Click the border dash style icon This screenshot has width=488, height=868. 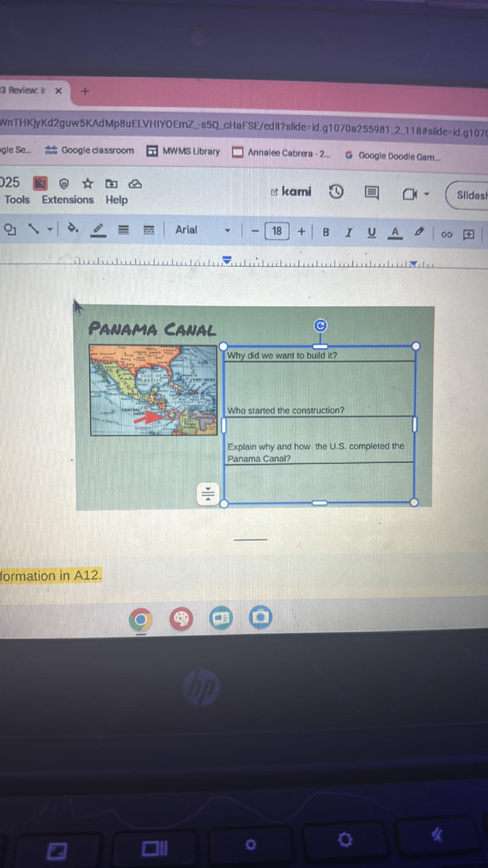(x=149, y=230)
